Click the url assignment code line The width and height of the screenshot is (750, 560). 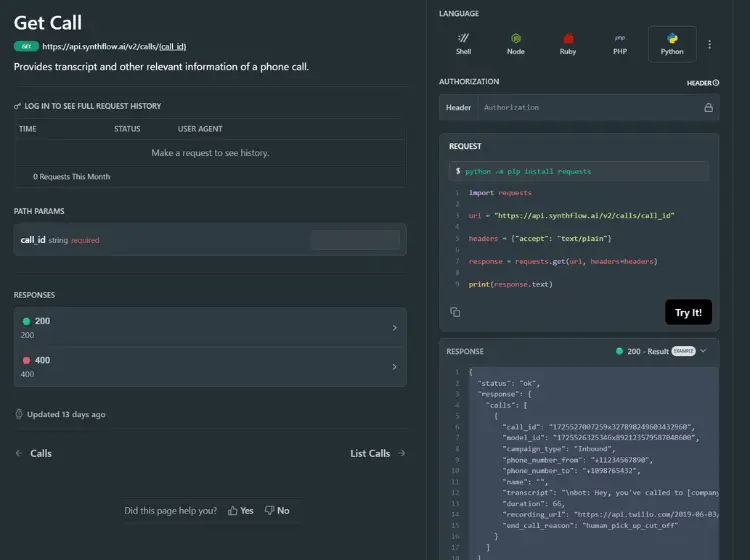[x=571, y=216]
